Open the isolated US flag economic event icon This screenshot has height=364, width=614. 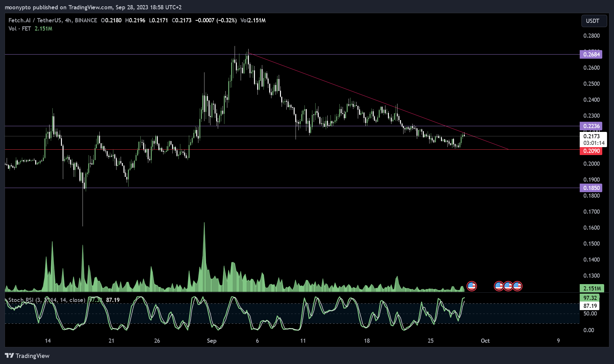click(472, 286)
